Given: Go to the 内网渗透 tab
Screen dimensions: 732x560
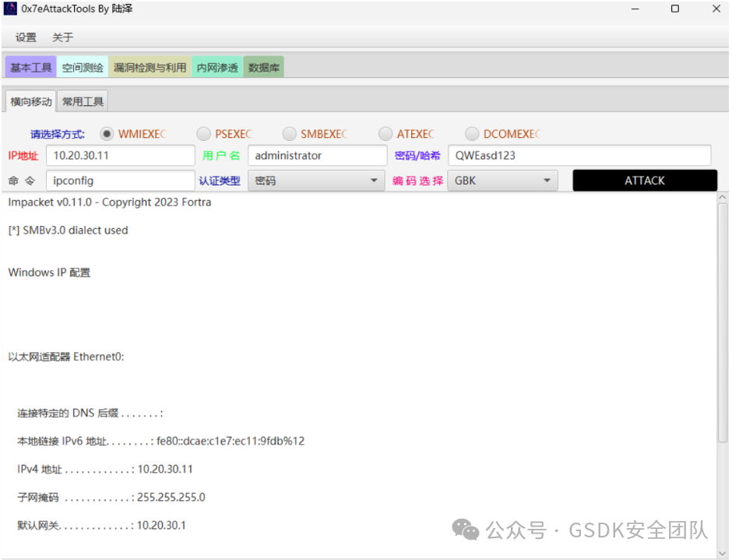Looking at the screenshot, I should pos(217,67).
